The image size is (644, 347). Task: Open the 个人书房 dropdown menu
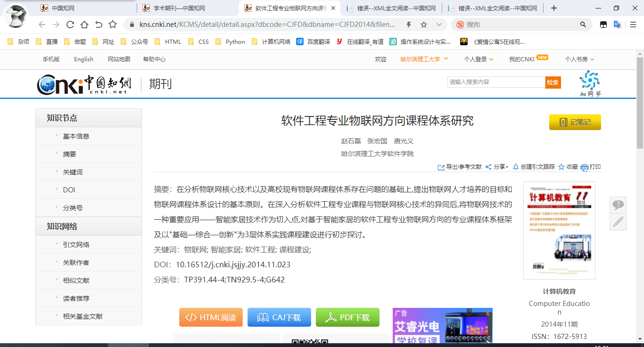pyautogui.click(x=579, y=59)
